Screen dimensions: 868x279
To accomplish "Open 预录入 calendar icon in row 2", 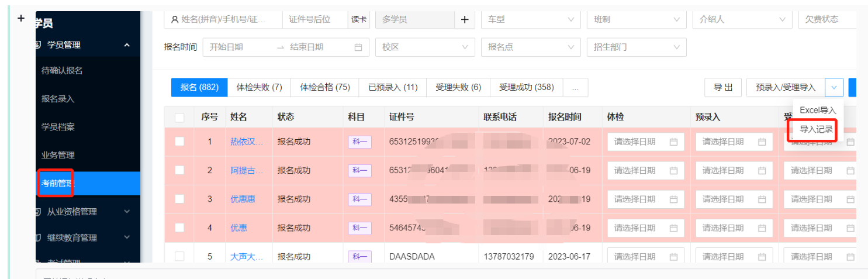I will [x=762, y=170].
